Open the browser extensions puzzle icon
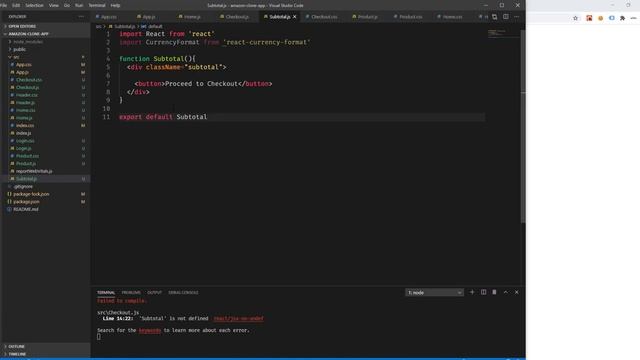This screenshot has width=640, height=360. 622,18
